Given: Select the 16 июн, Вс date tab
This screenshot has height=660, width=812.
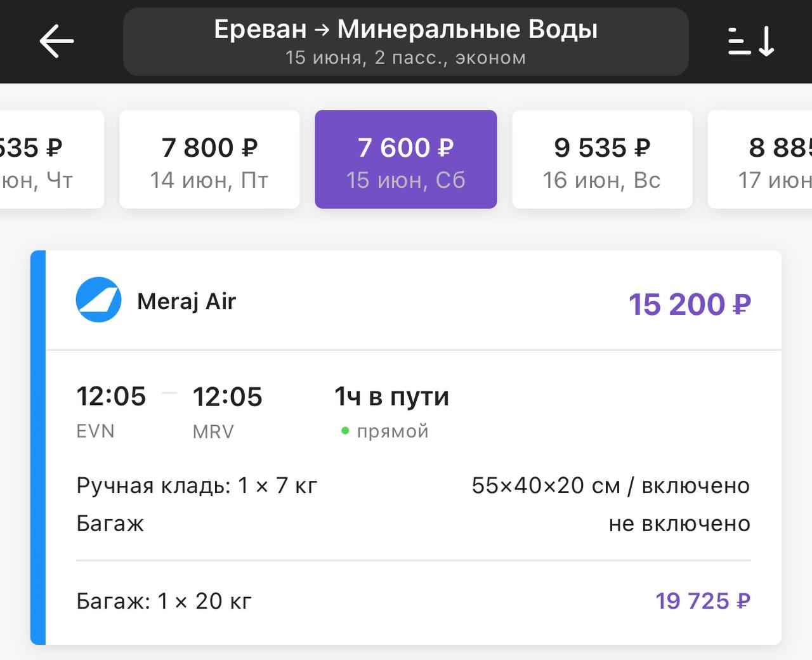Looking at the screenshot, I should pos(602,159).
